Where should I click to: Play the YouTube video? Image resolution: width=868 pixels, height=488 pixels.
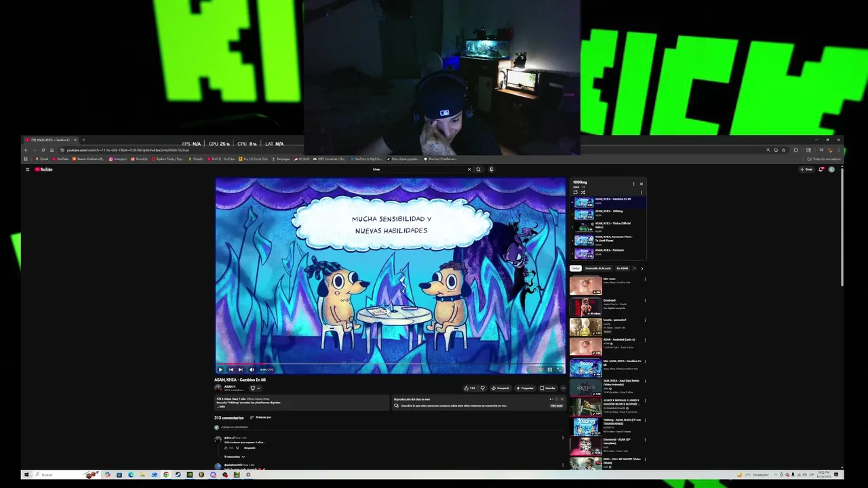click(220, 369)
